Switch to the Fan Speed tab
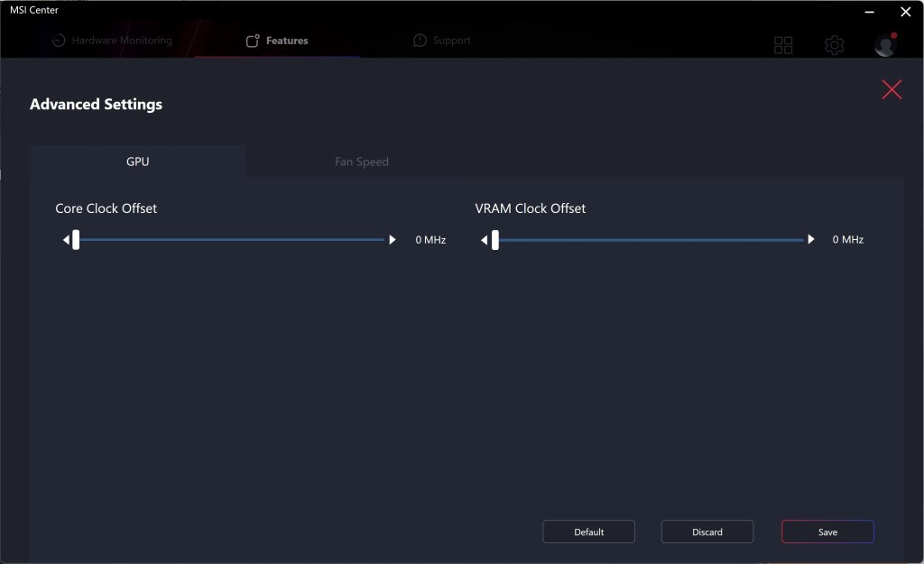 (x=361, y=162)
